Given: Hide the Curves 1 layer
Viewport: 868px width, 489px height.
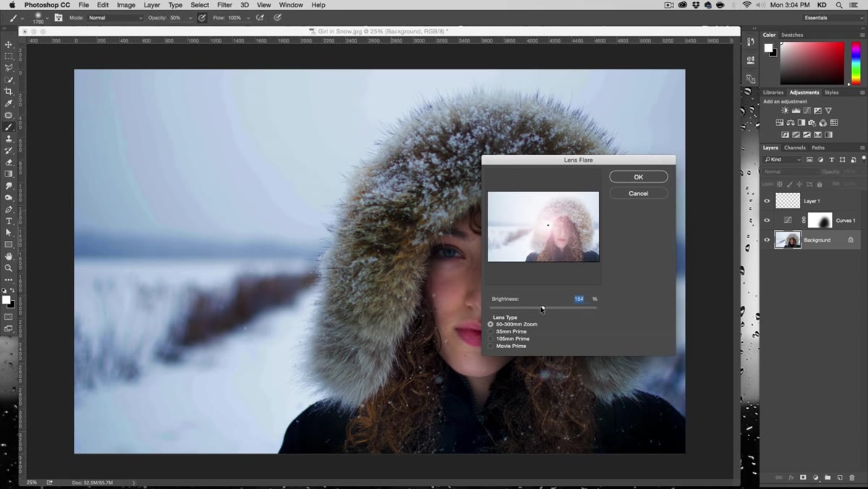Looking at the screenshot, I should click(x=767, y=220).
